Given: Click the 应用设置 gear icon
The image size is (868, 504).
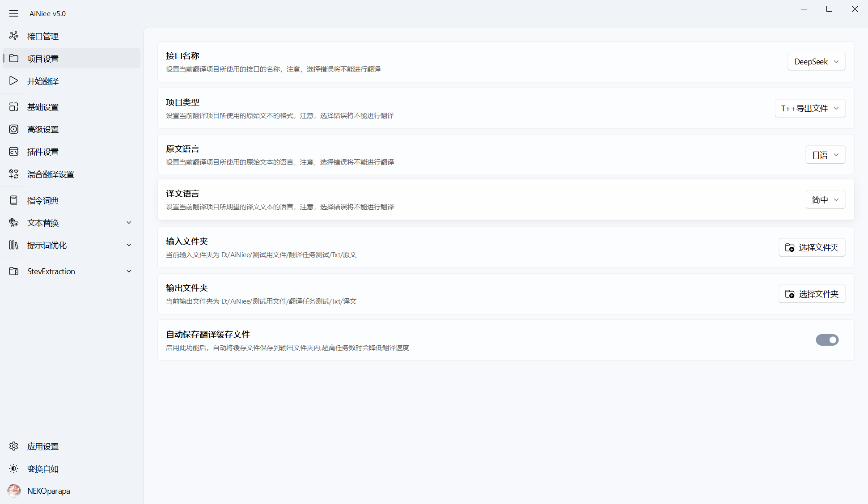Looking at the screenshot, I should (14, 446).
